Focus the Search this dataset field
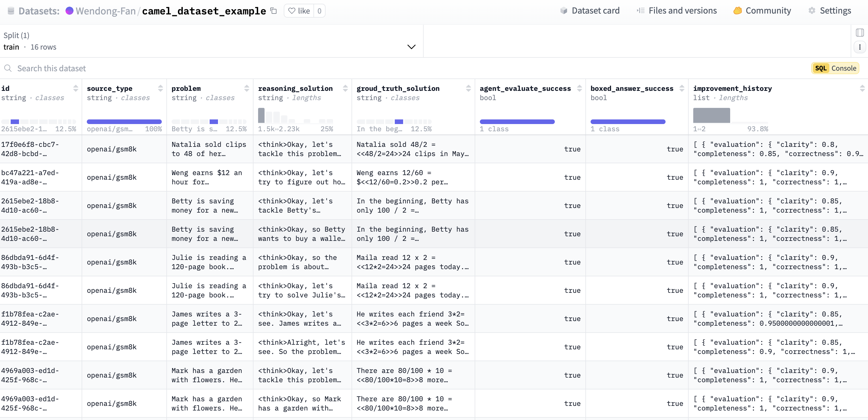The image size is (868, 420). [x=202, y=68]
